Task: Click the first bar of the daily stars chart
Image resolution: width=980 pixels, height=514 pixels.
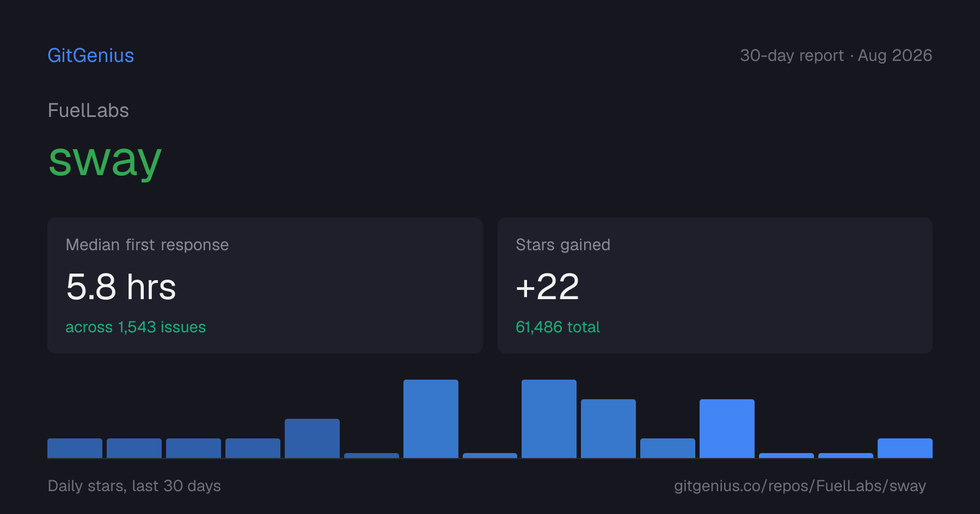Action: [x=75, y=448]
